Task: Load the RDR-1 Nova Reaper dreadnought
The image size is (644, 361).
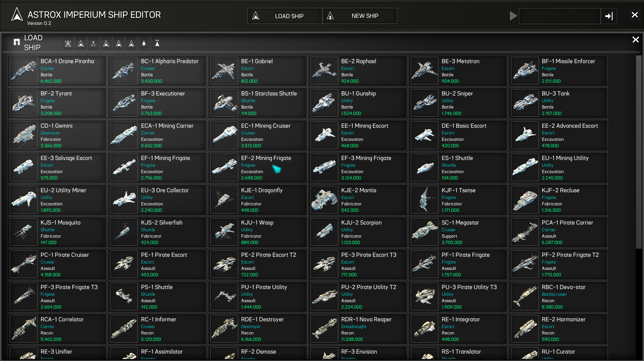Action: tap(357, 329)
